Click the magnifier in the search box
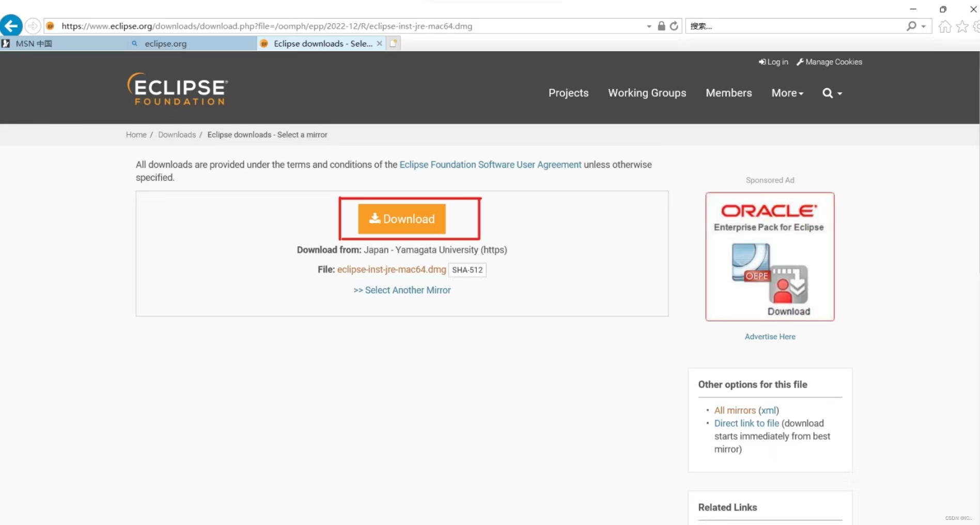This screenshot has height=525, width=980. coord(911,26)
